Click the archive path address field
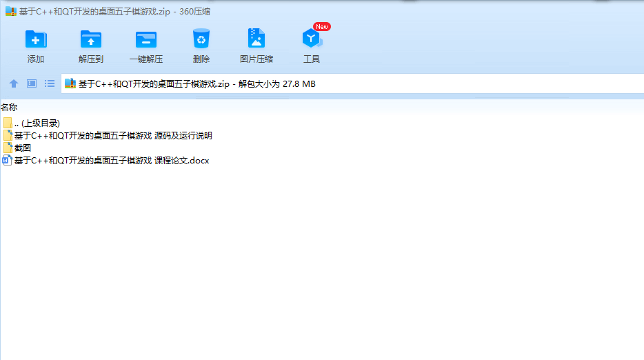 [x=352, y=84]
